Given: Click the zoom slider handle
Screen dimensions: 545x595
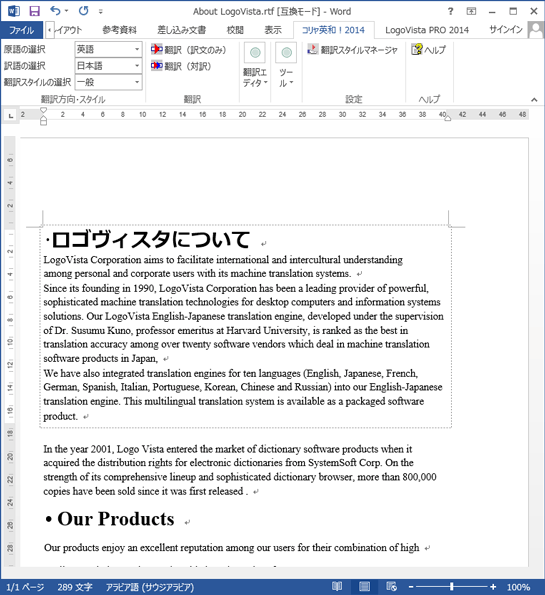Looking at the screenshot, I should point(452,587).
